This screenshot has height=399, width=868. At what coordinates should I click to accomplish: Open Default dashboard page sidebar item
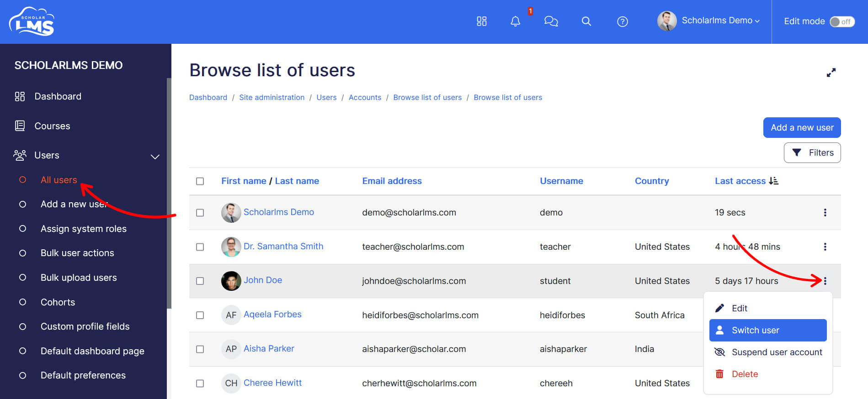[x=92, y=351]
